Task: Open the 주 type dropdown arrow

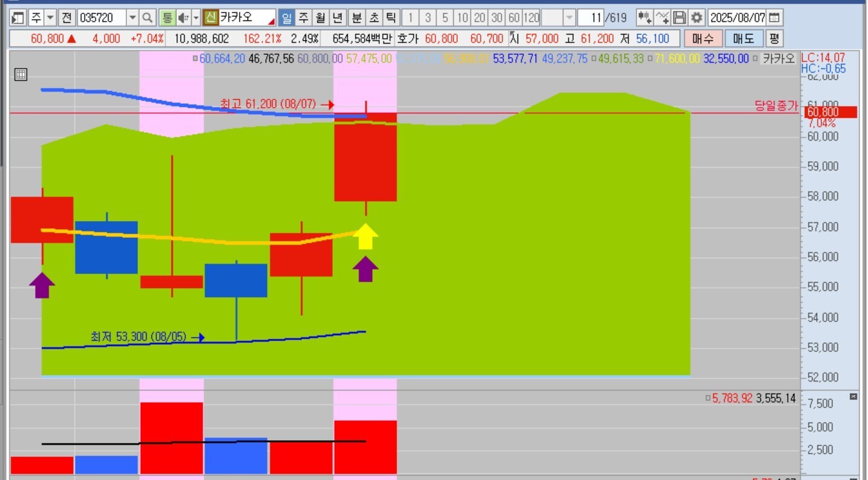Action: (51, 18)
